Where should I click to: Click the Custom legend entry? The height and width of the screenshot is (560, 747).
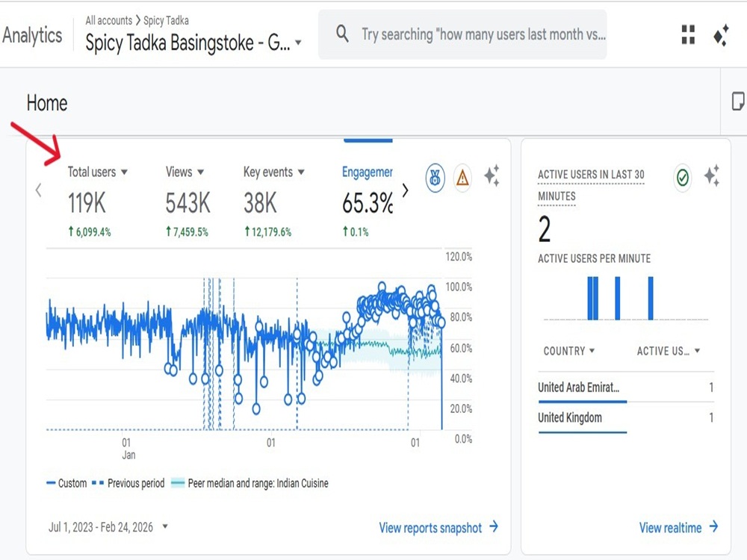click(x=66, y=483)
